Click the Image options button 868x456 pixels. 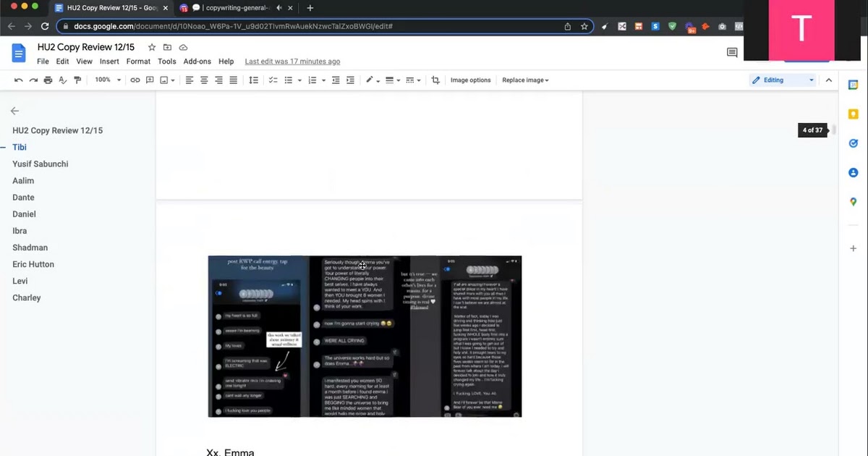tap(470, 80)
